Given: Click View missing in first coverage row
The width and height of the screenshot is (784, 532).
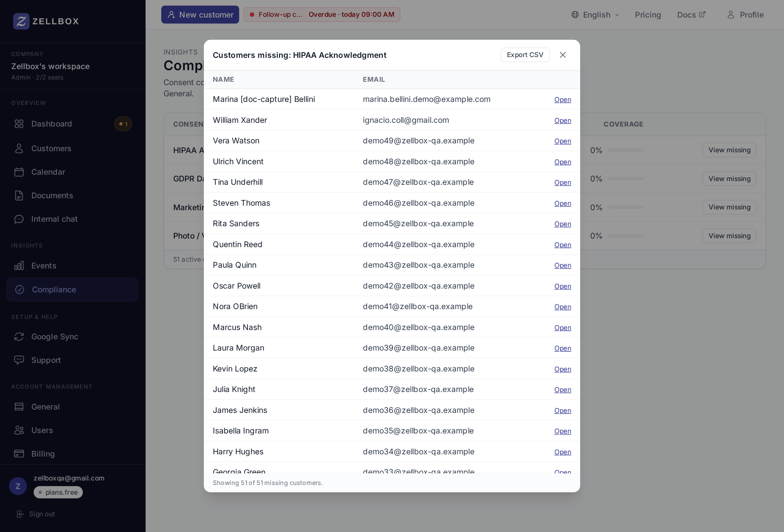Looking at the screenshot, I should click(729, 150).
